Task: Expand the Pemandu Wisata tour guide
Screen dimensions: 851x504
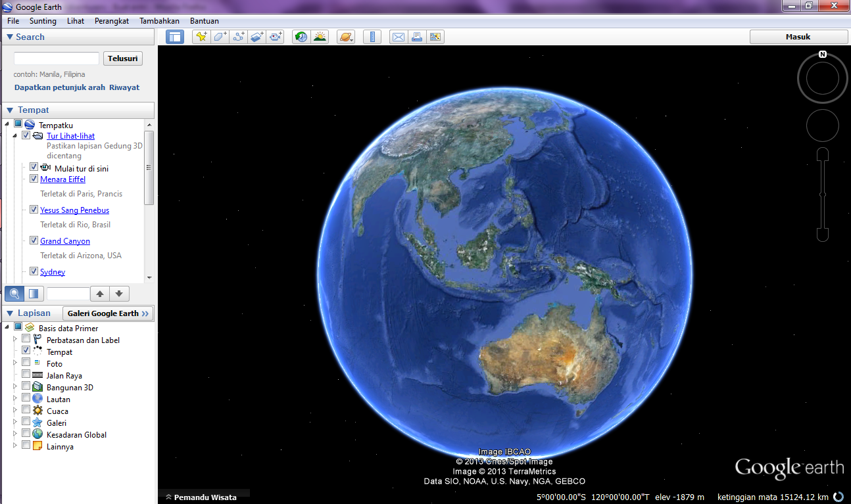Action: (201, 497)
